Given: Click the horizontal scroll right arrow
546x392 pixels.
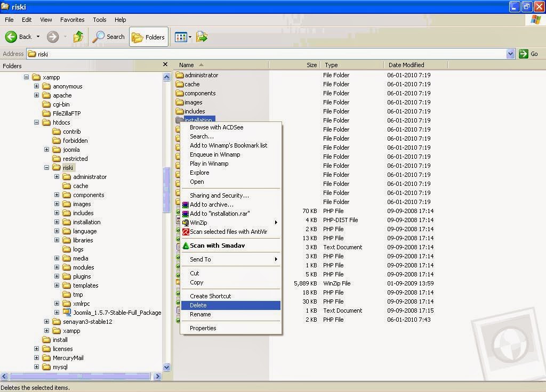Looking at the screenshot, I should pyautogui.click(x=157, y=376).
